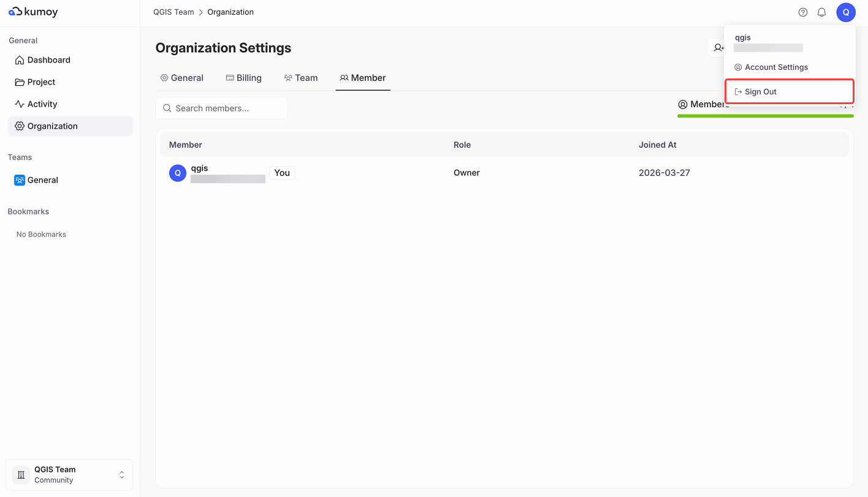Switch to the General settings tab
The image size is (868, 497).
tap(181, 78)
